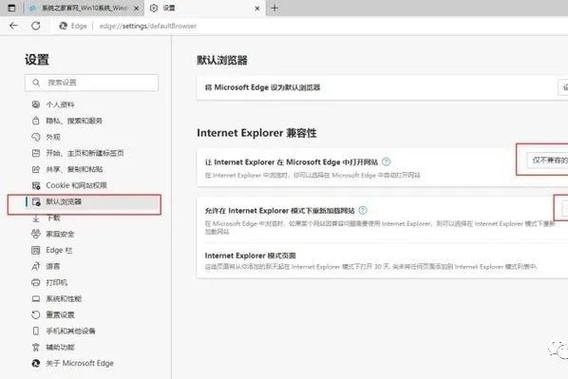Image resolution: width=568 pixels, height=379 pixels.
Task: Refresh the page with reload icon
Action: point(36,26)
